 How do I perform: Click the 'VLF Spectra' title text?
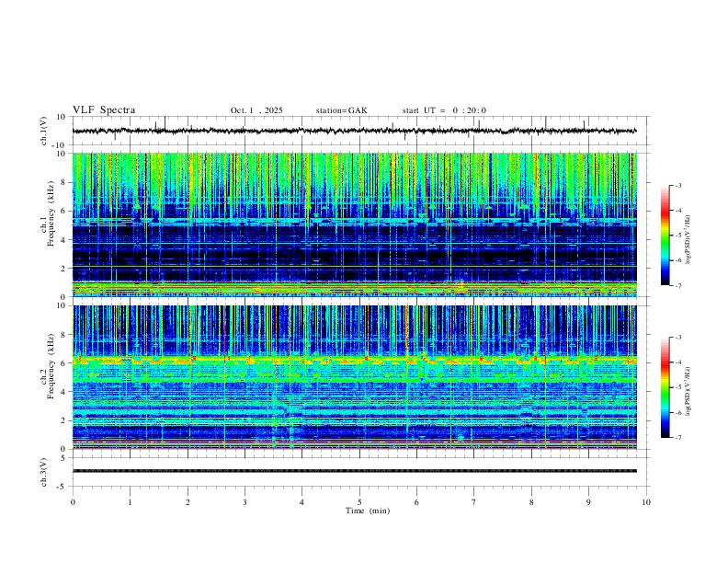point(104,110)
